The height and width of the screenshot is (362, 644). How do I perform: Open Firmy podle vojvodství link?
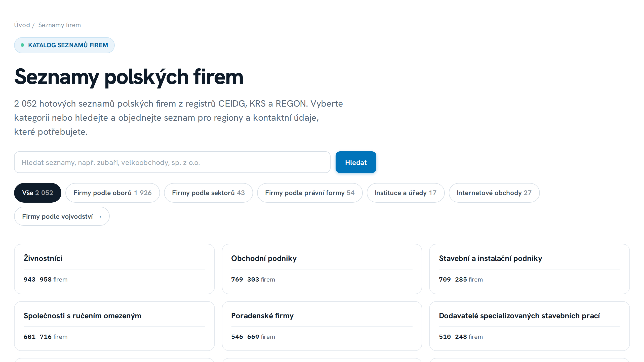coord(62,216)
